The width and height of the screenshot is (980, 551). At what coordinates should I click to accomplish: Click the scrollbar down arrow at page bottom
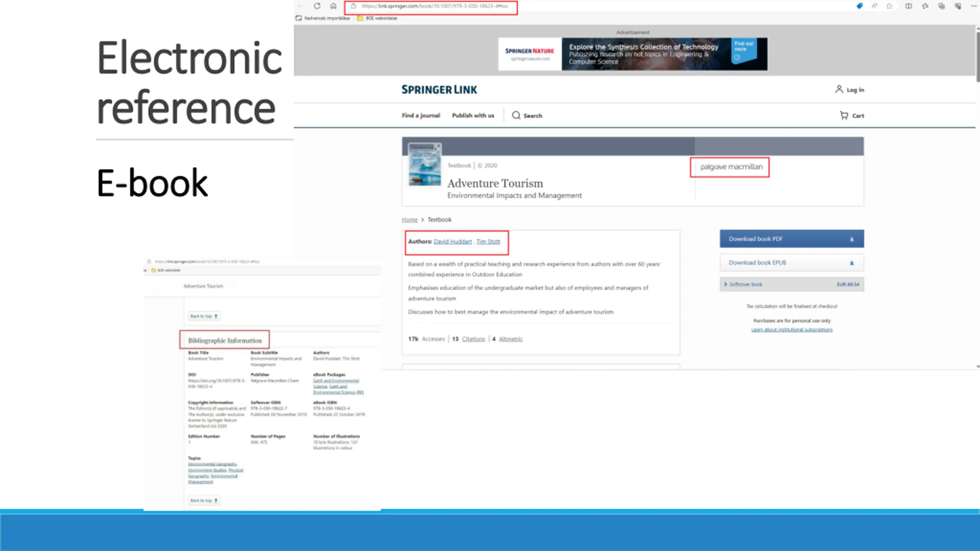(978, 367)
